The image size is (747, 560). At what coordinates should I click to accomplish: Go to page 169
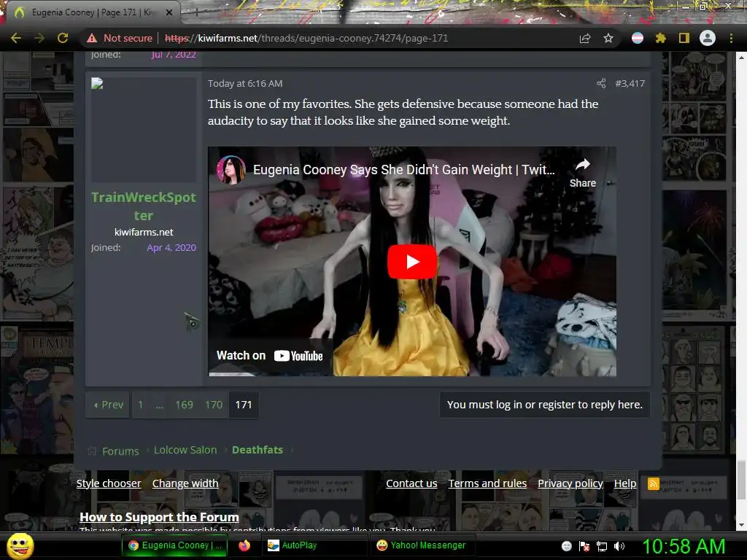pos(184,405)
